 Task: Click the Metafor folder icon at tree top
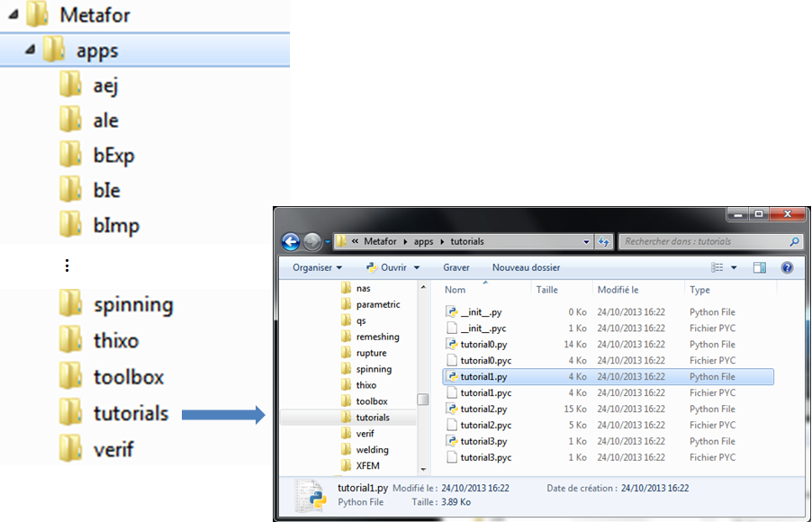pyautogui.click(x=37, y=14)
